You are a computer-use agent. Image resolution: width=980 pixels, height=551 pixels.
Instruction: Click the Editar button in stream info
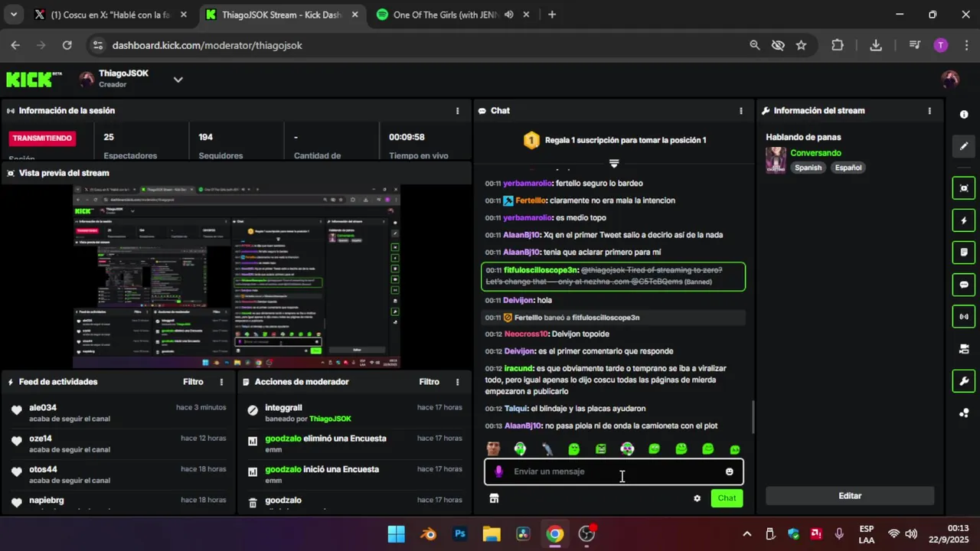850,496
